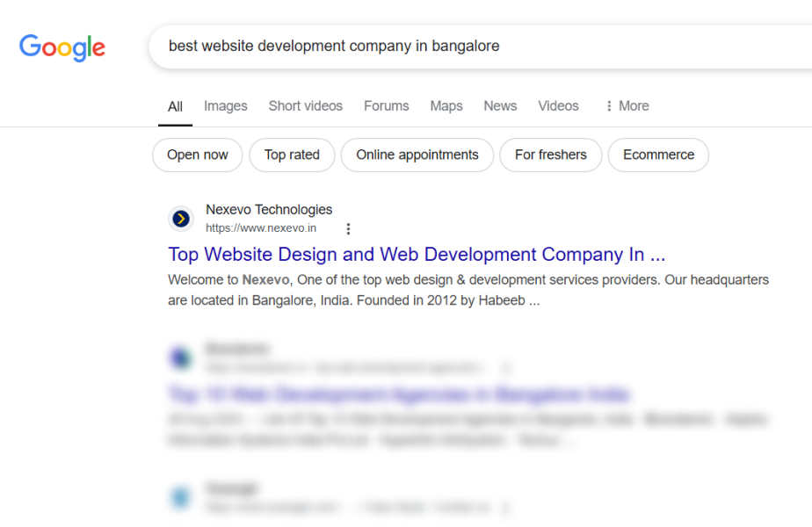812x527 pixels.
Task: Toggle the Online appointments filter
Action: (417, 155)
